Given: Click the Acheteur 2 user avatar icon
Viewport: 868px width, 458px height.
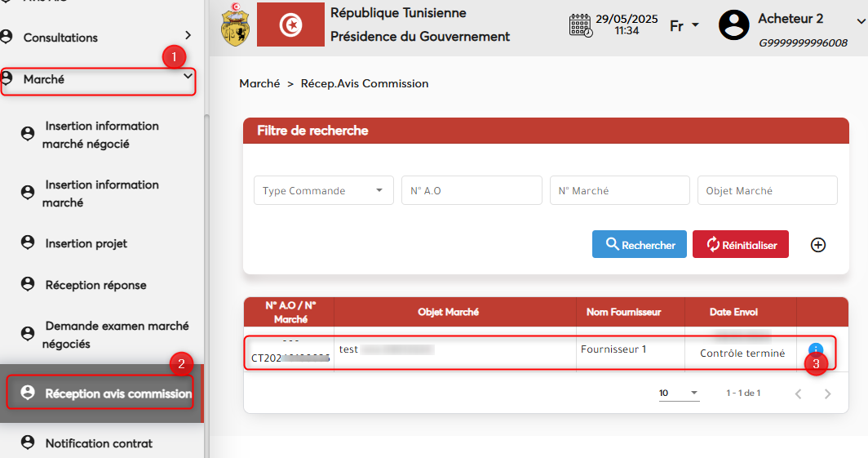Looking at the screenshot, I should (733, 24).
